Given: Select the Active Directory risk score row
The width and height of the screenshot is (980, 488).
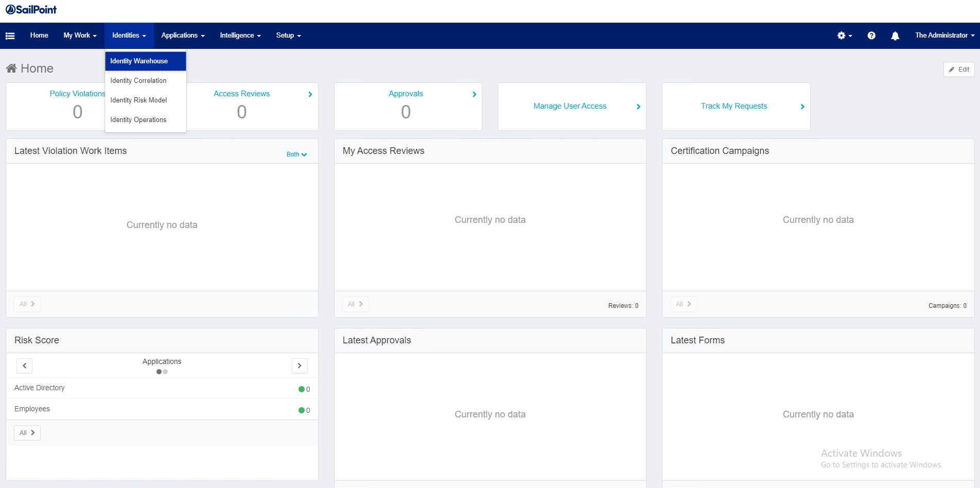Looking at the screenshot, I should (162, 388).
